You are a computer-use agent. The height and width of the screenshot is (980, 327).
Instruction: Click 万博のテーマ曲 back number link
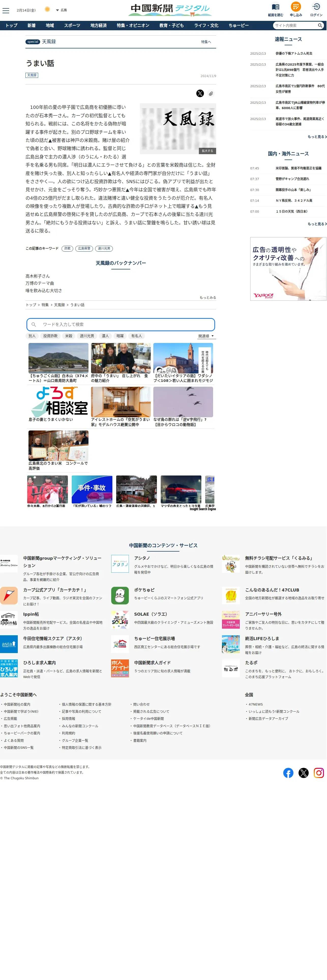40,283
